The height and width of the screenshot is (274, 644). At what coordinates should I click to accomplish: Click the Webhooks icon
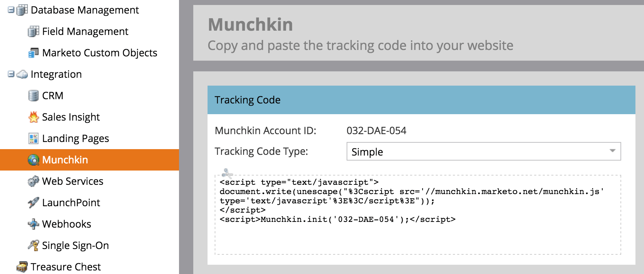(33, 224)
